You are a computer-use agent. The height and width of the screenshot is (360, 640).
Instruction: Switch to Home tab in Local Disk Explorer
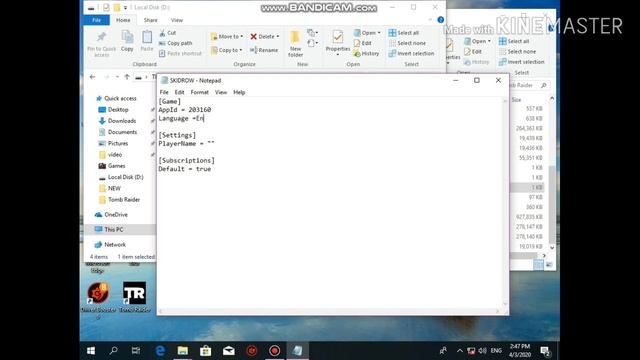(123, 20)
